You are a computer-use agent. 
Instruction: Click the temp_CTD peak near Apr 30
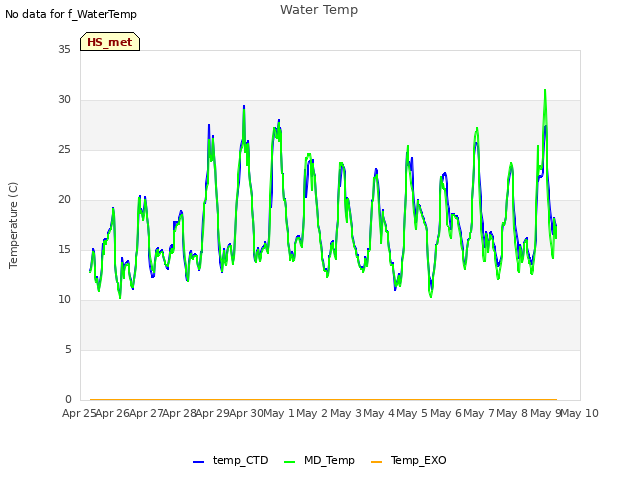click(244, 106)
